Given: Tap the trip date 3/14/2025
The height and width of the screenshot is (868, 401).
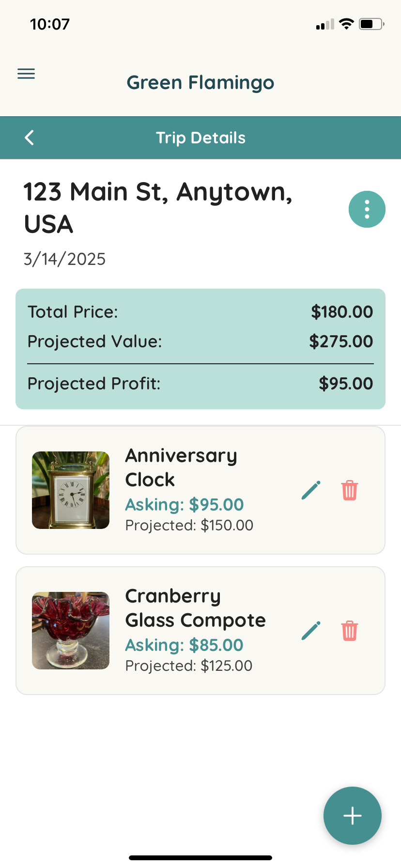Looking at the screenshot, I should point(65,259).
